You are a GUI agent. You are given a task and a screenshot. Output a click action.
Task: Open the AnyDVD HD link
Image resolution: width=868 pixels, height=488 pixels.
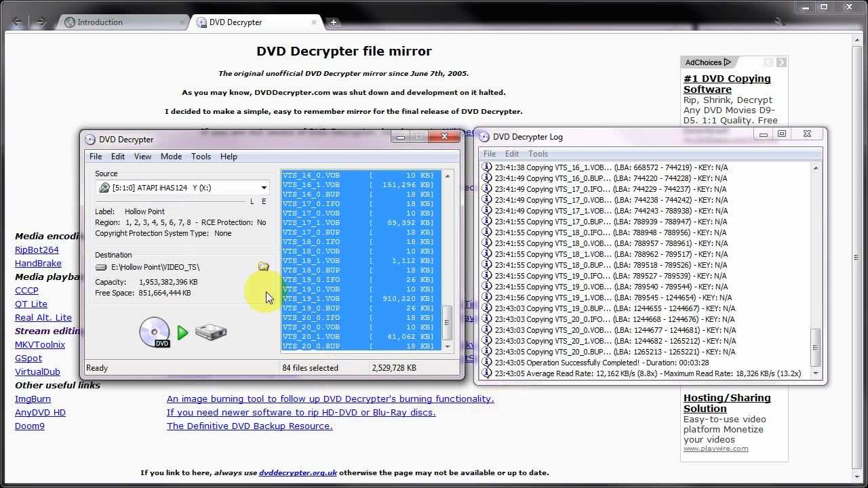coord(40,413)
